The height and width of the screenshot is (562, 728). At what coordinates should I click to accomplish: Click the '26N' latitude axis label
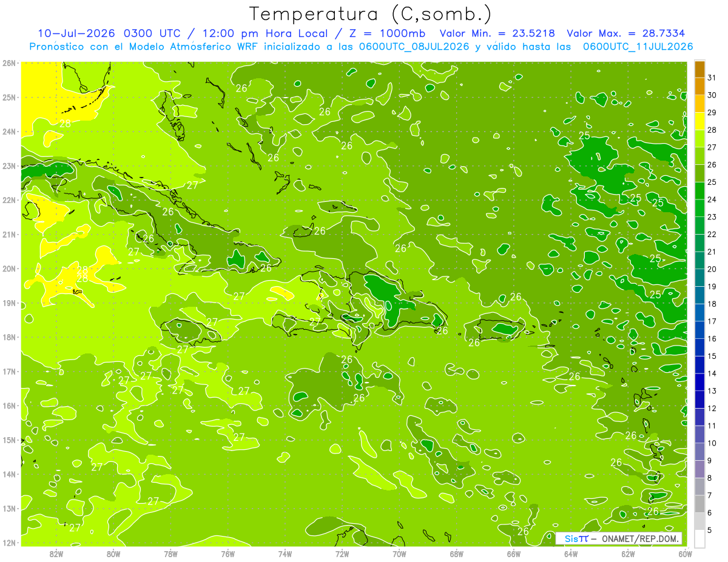(8, 63)
